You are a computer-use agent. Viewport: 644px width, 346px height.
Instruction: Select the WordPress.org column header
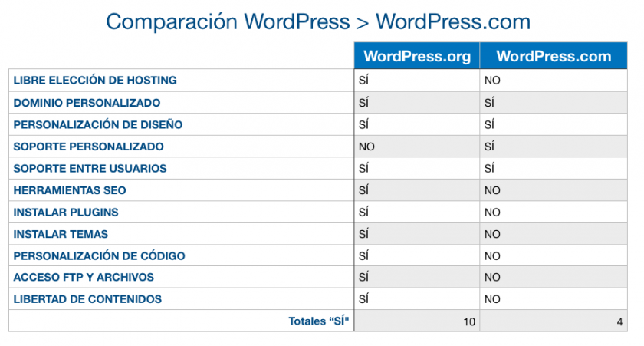417,55
